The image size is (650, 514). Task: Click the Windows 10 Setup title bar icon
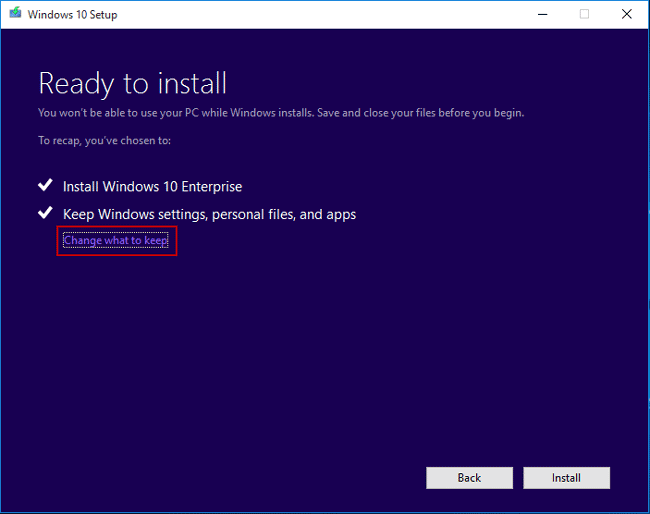15,14
